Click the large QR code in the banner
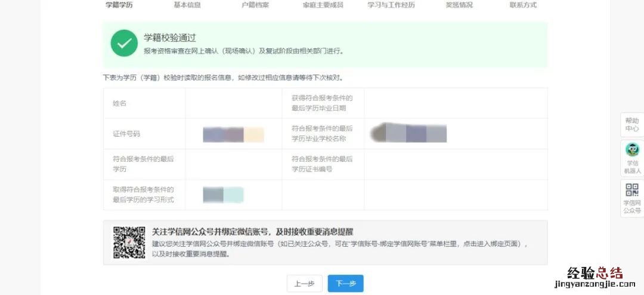This screenshot has height=295, width=644. (129, 242)
